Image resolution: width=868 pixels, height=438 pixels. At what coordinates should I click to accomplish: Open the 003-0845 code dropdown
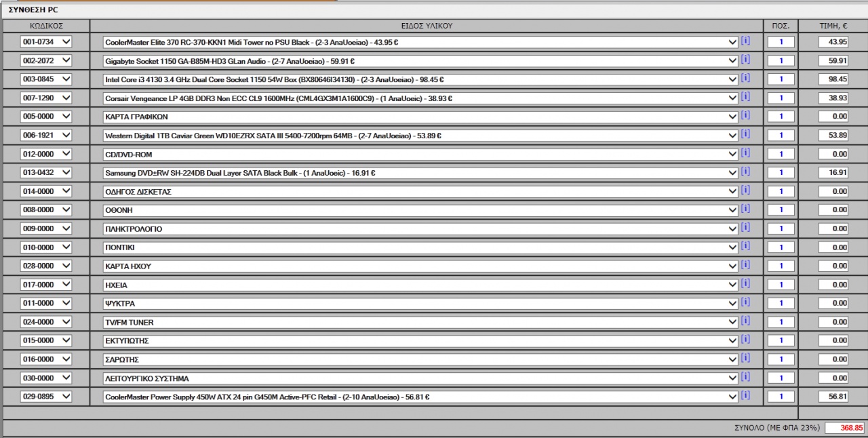click(46, 79)
